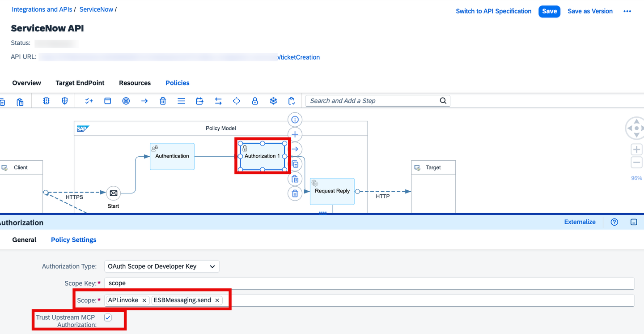644x334 pixels.
Task: Click the trash icon in policy toolbar
Action: click(x=163, y=101)
